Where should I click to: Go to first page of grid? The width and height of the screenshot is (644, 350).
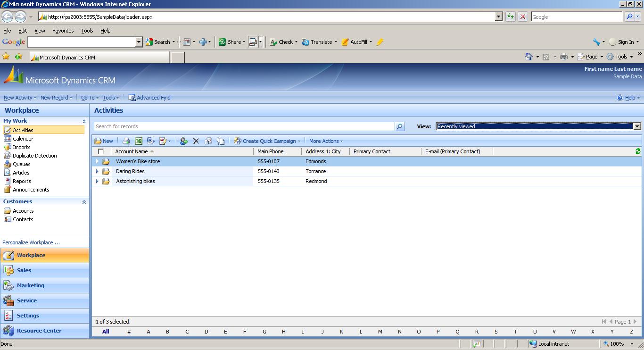604,322
